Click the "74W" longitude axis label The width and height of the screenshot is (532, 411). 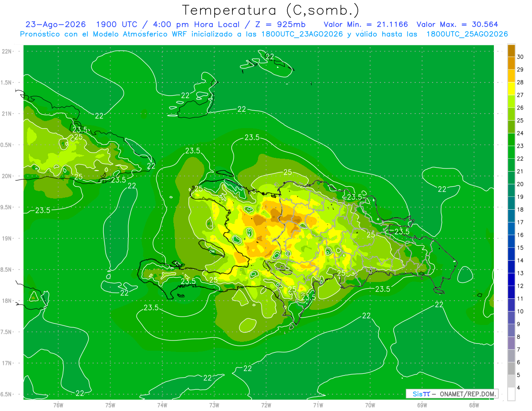[162, 405]
